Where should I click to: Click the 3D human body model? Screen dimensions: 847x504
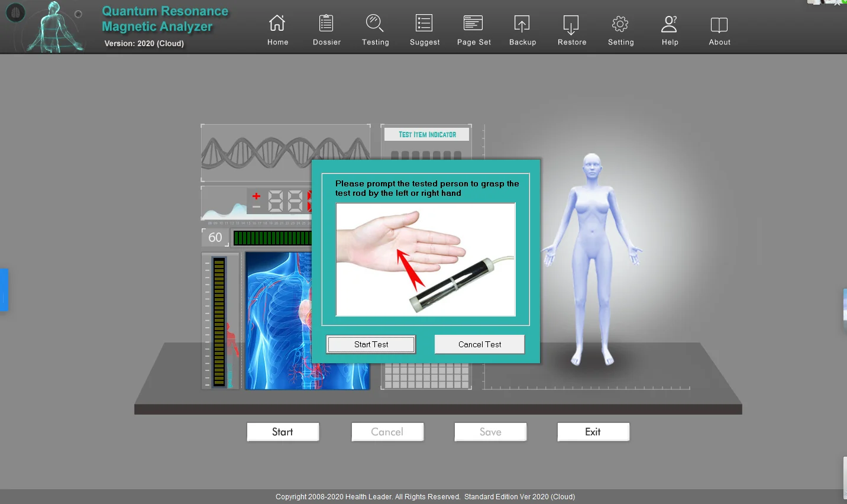click(x=591, y=254)
